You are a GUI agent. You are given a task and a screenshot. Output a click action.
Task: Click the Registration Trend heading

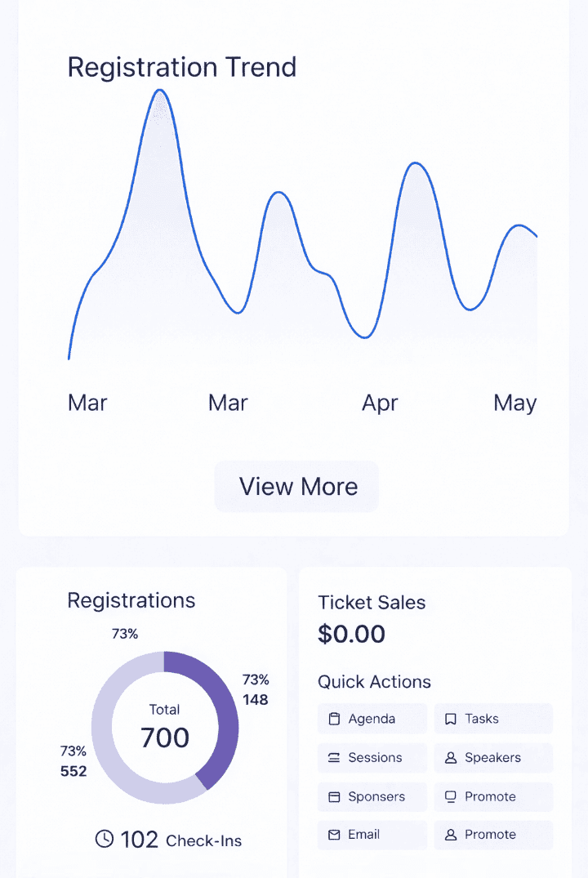[181, 67]
